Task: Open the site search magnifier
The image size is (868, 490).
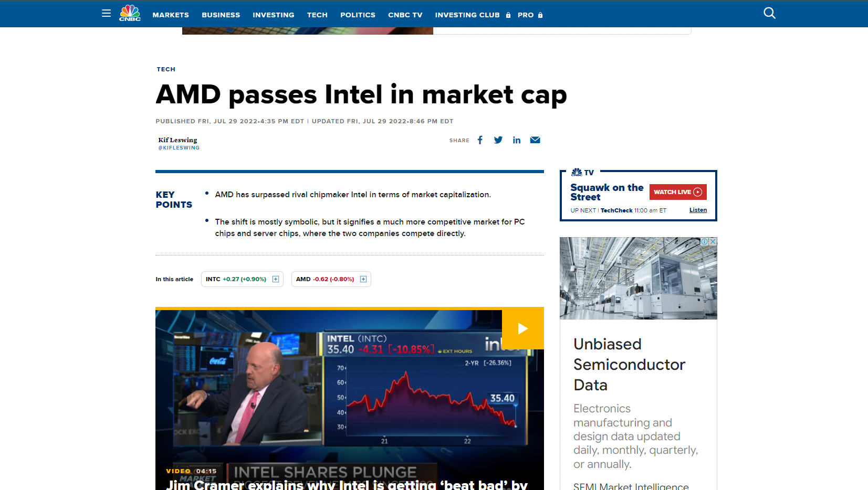Action: tap(769, 13)
